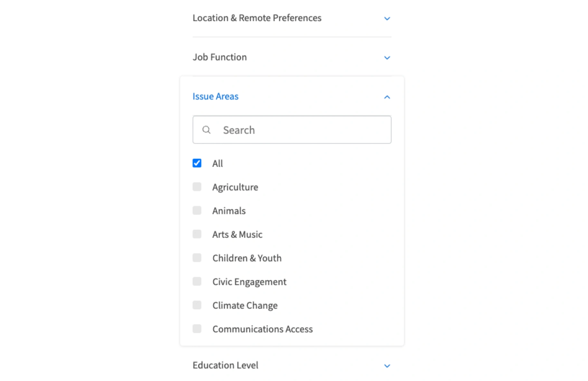Click the Issue Areas search field
This screenshot has width=588, height=381.
[292, 130]
